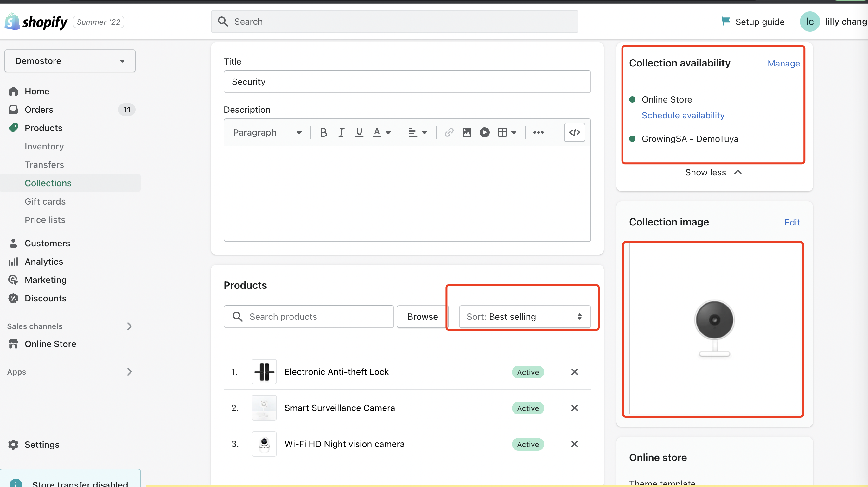Remove Wi-Fi HD Night vision camera from collection
Viewport: 868px width, 487px height.
575,444
